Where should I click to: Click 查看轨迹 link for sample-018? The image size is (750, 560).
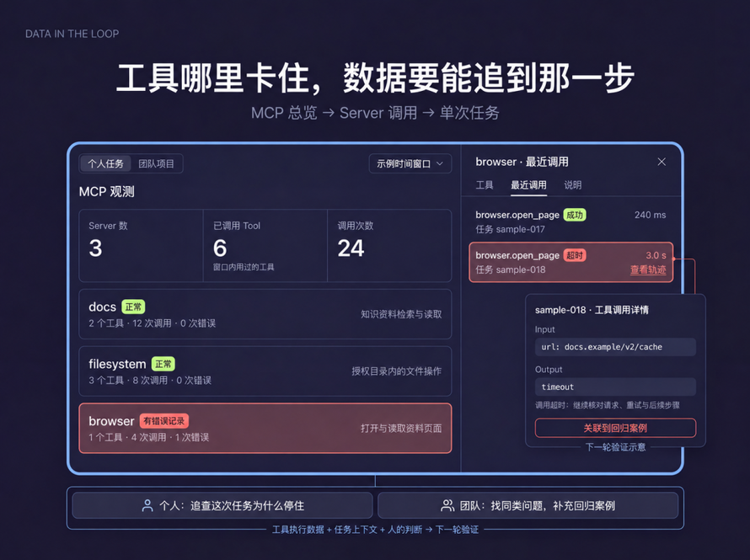pos(648,270)
